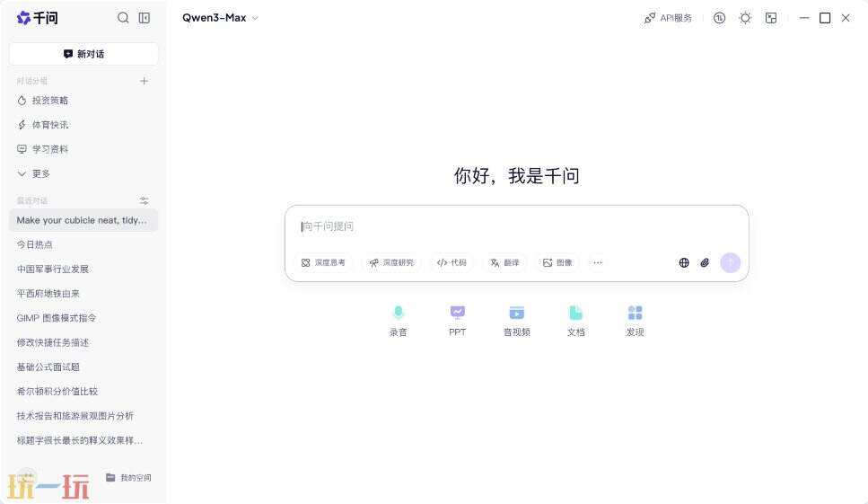The width and height of the screenshot is (868, 504).
Task: Expand 更多 groups list
Action: (x=83, y=173)
